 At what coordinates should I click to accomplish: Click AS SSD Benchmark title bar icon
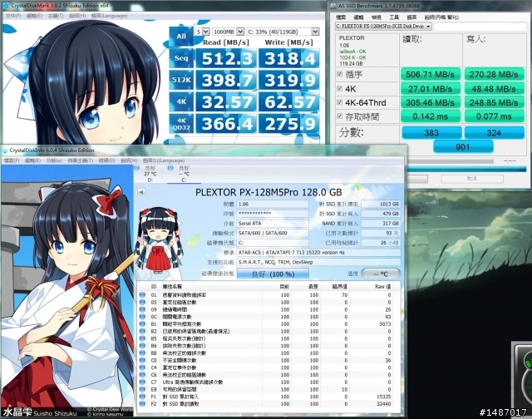(x=333, y=6)
